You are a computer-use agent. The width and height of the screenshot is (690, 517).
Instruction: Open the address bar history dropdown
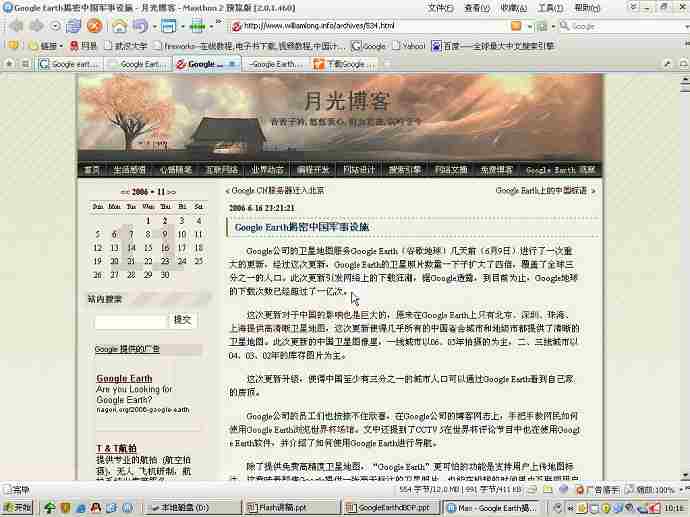click(530, 27)
